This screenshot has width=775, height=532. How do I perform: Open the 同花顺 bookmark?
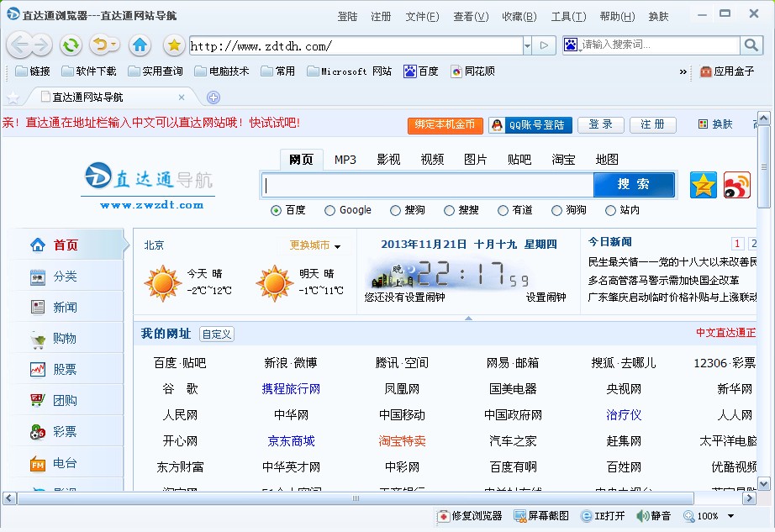pyautogui.click(x=473, y=71)
